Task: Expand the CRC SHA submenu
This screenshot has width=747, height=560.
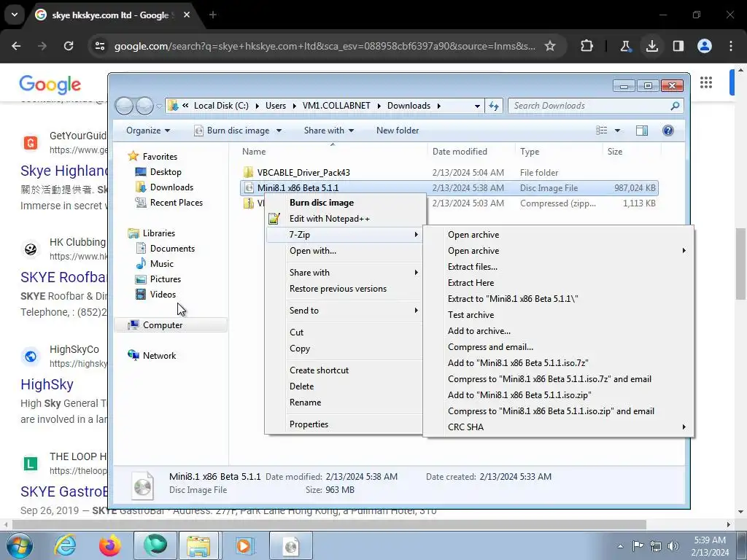Action: [557, 427]
